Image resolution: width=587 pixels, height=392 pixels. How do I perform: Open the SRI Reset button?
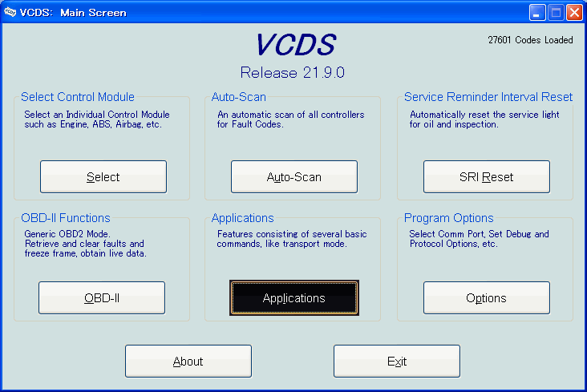[x=487, y=176]
